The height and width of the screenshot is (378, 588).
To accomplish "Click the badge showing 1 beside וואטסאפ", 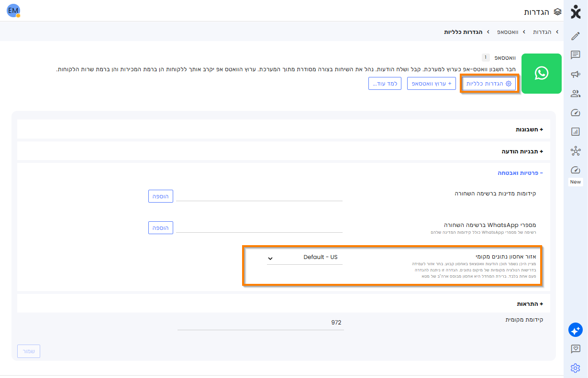I will [x=486, y=57].
